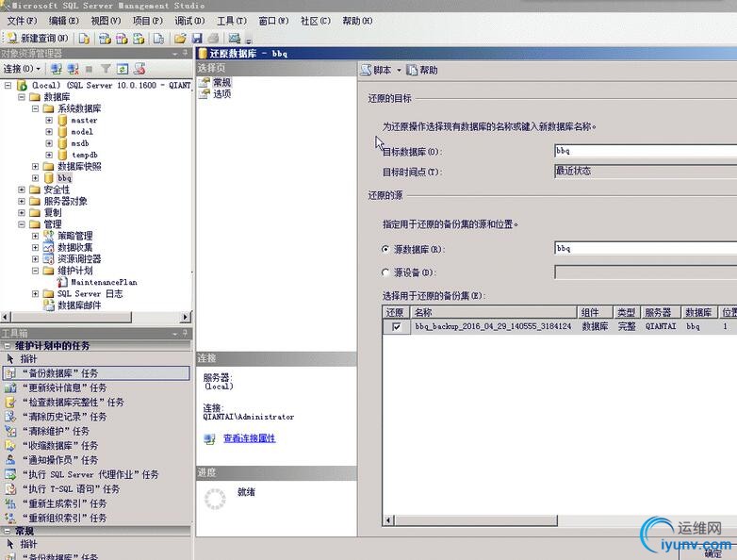The image size is (737, 560).
Task: Collapse the (local) server node
Action: pyautogui.click(x=8, y=85)
